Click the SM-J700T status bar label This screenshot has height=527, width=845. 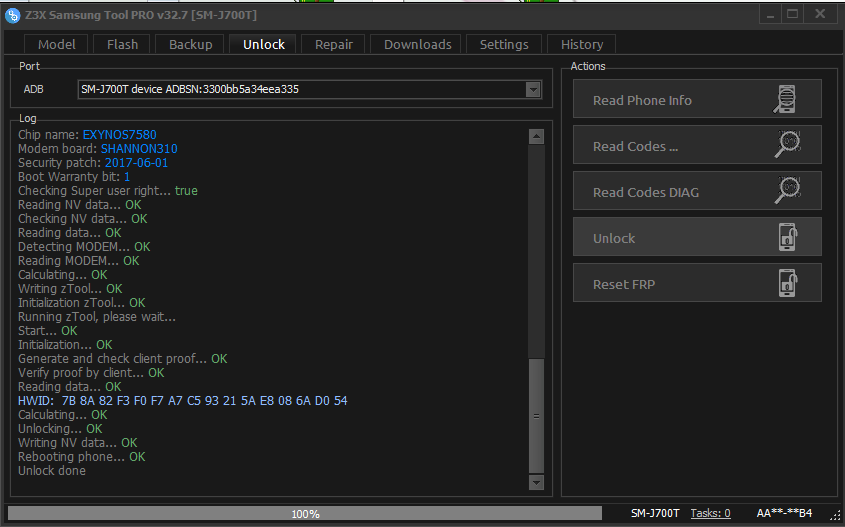[655, 513]
